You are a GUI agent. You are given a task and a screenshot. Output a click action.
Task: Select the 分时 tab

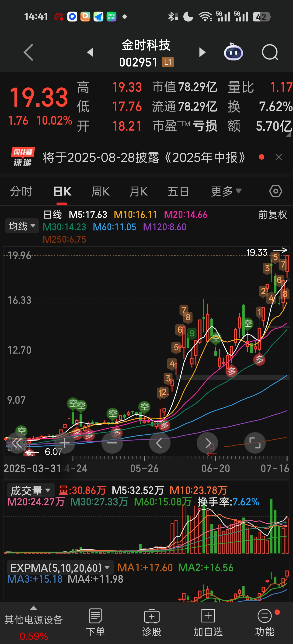point(21,192)
